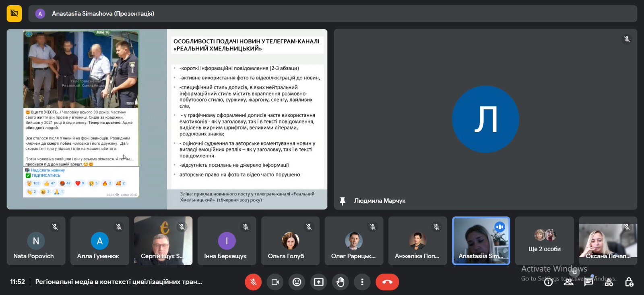Turn on the camera
Image resolution: width=644 pixels, height=295 pixels.
tap(275, 282)
